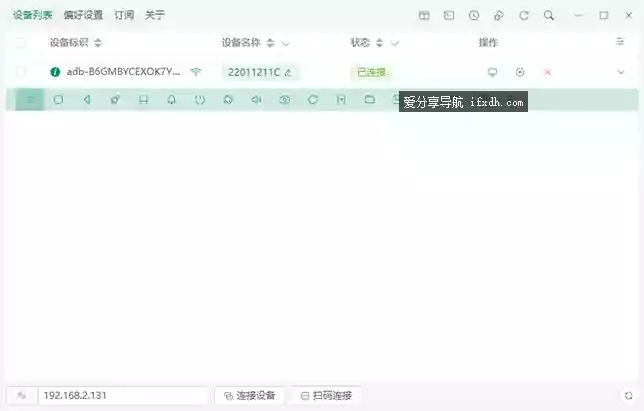644x411 pixels.
Task: Select the adb-B6GMBYCEXOK7Y device checkbox
Action: (20, 72)
